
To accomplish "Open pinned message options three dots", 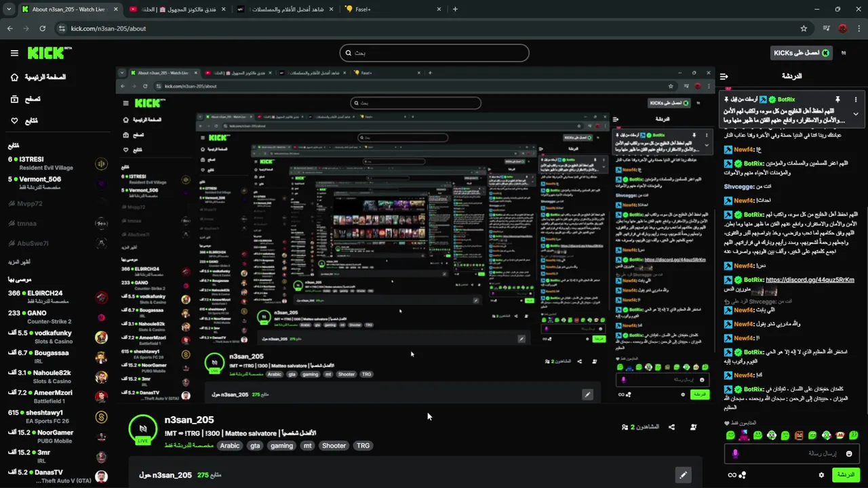I will tap(856, 100).
